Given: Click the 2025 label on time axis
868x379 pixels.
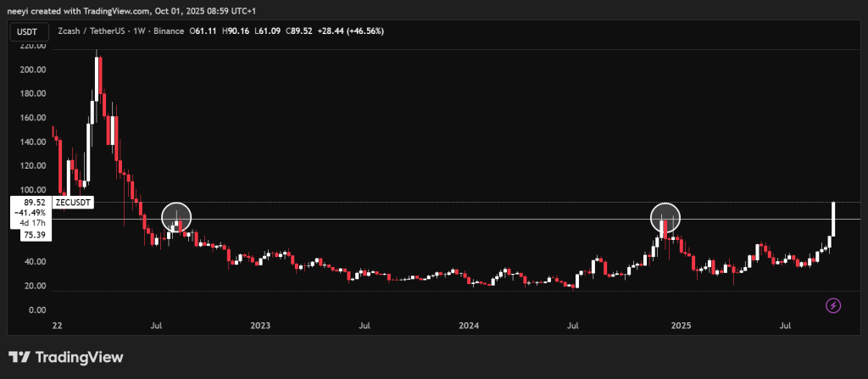Looking at the screenshot, I should (x=679, y=326).
